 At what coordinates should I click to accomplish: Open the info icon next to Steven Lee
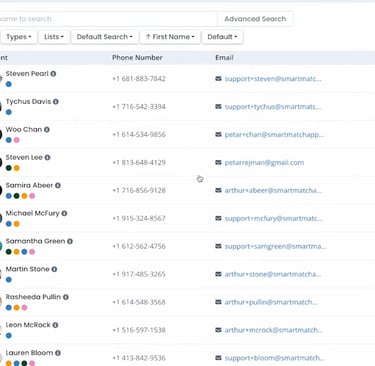pos(47,157)
